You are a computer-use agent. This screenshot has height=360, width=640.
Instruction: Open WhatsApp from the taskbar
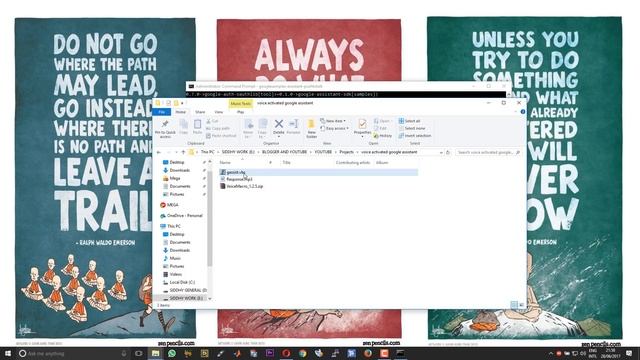pos(171,353)
